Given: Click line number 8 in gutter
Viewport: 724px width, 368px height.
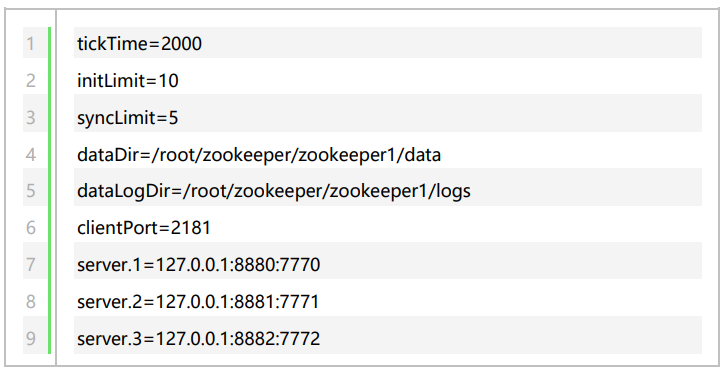Looking at the screenshot, I should 31,302.
